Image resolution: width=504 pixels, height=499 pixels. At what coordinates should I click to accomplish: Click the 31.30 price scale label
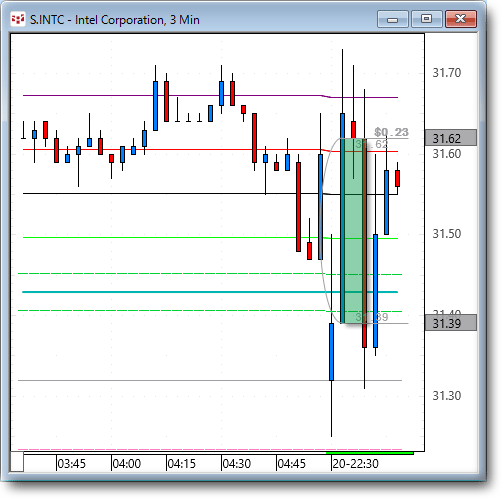pyautogui.click(x=447, y=396)
